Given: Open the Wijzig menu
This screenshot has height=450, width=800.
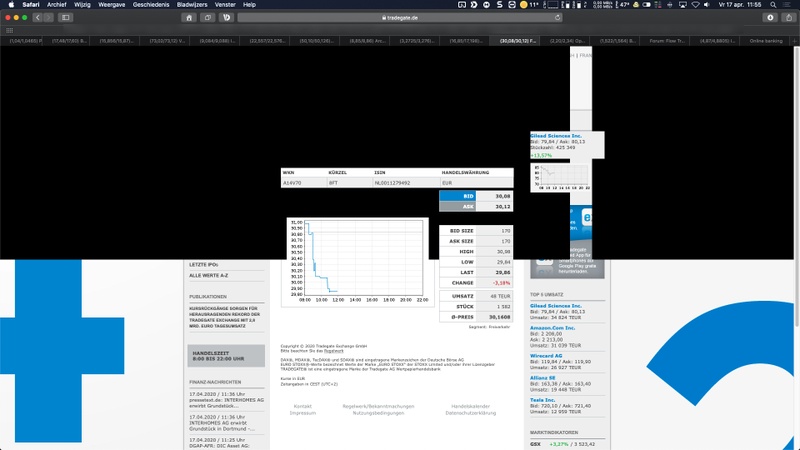Looking at the screenshot, I should (82, 5).
